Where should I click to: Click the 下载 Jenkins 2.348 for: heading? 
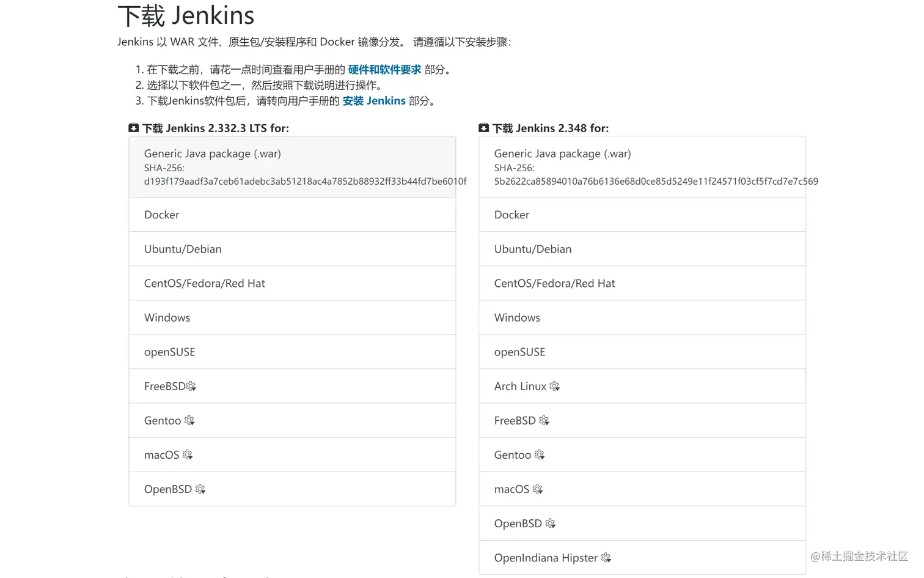(x=551, y=128)
